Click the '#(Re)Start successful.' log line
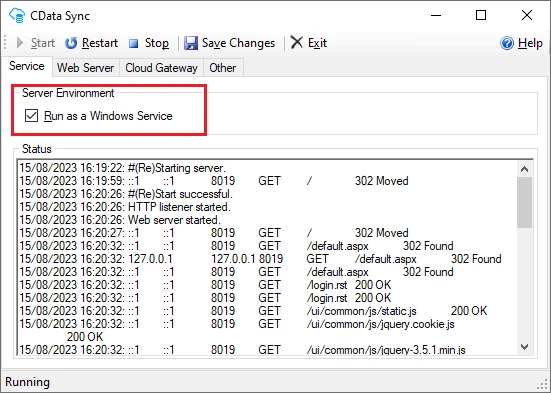 click(x=126, y=194)
